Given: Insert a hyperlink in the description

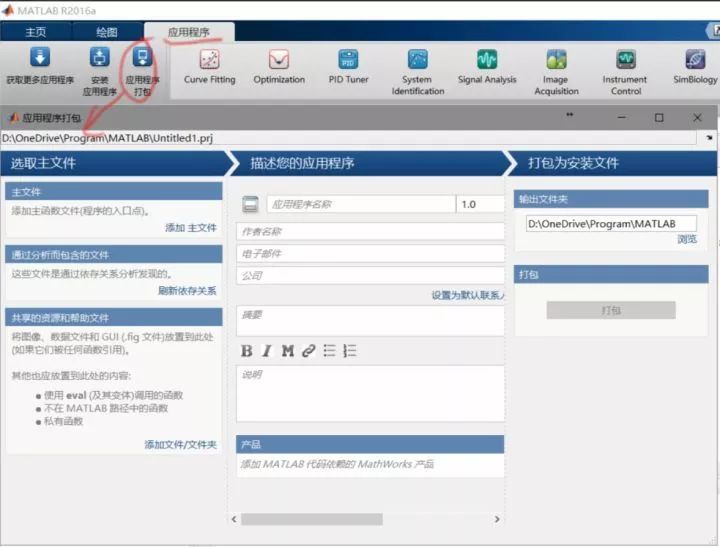Looking at the screenshot, I should 309,350.
